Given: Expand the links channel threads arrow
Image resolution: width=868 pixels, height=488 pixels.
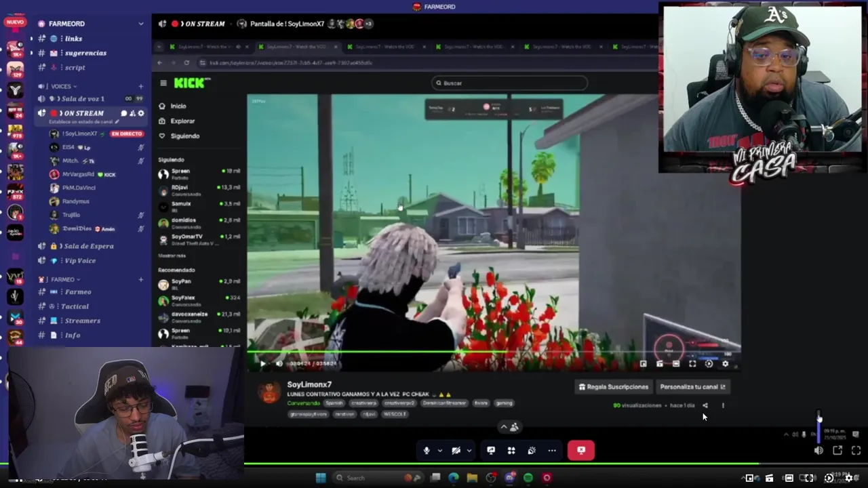Looking at the screenshot, I should [x=31, y=39].
